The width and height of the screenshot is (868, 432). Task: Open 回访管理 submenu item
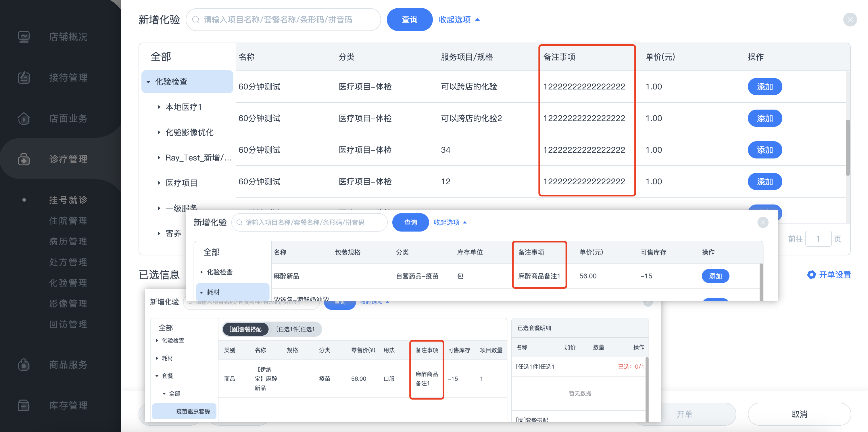pyautogui.click(x=68, y=324)
